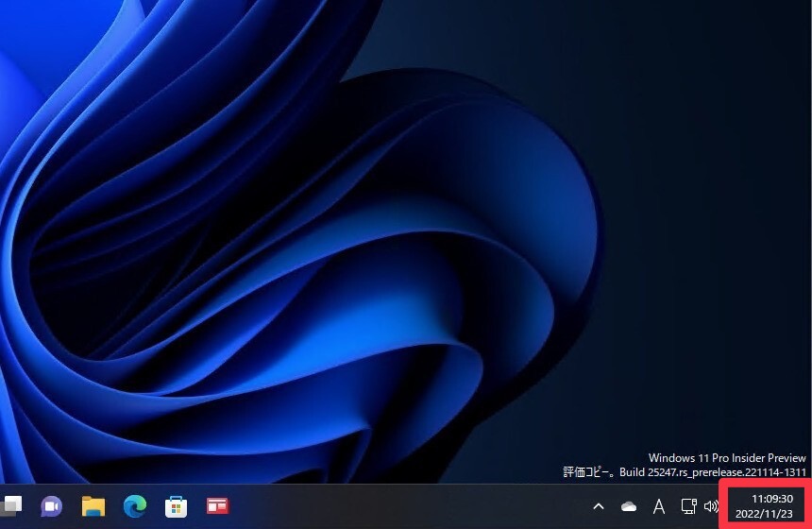This screenshot has width=812, height=529.
Task: Click the 11:09:30 clock time
Action: [x=771, y=498]
